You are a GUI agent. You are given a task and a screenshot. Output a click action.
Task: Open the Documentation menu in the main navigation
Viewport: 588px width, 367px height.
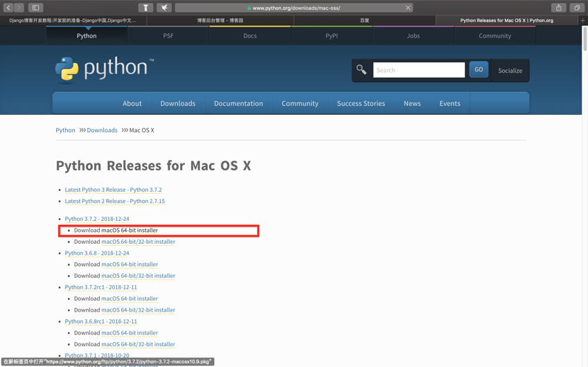click(238, 103)
